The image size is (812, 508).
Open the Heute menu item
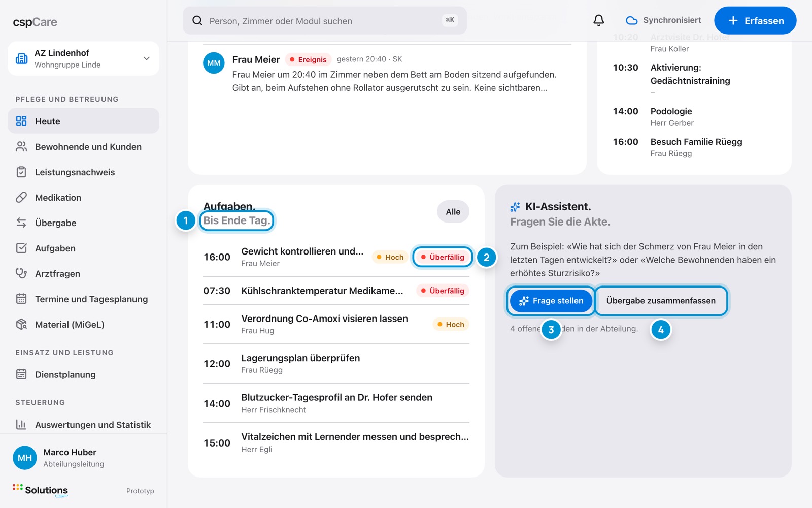coord(83,121)
